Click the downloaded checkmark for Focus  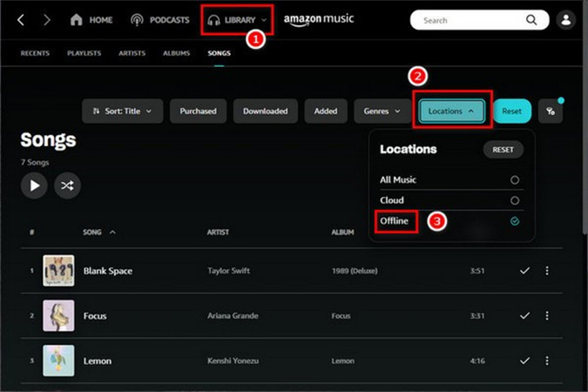(x=524, y=315)
